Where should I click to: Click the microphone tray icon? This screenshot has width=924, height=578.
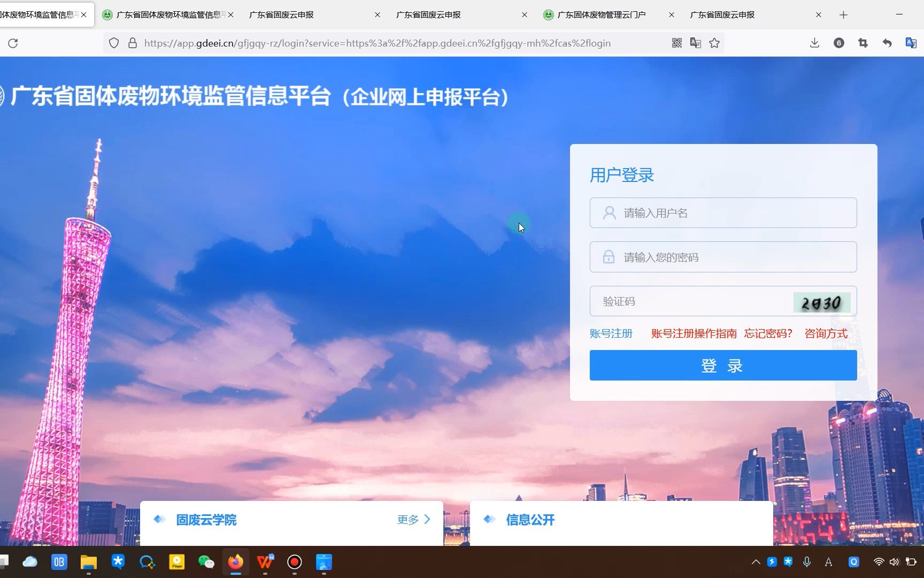[x=807, y=562]
